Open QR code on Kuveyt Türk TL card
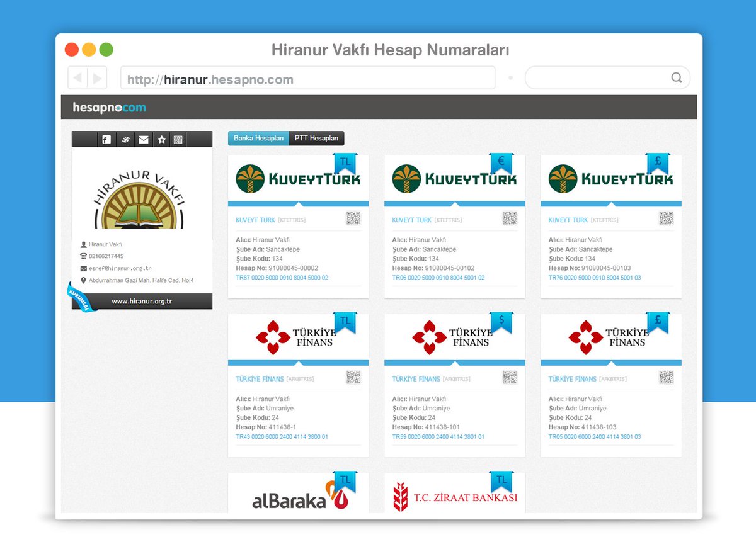756x554 pixels. pyautogui.click(x=353, y=218)
